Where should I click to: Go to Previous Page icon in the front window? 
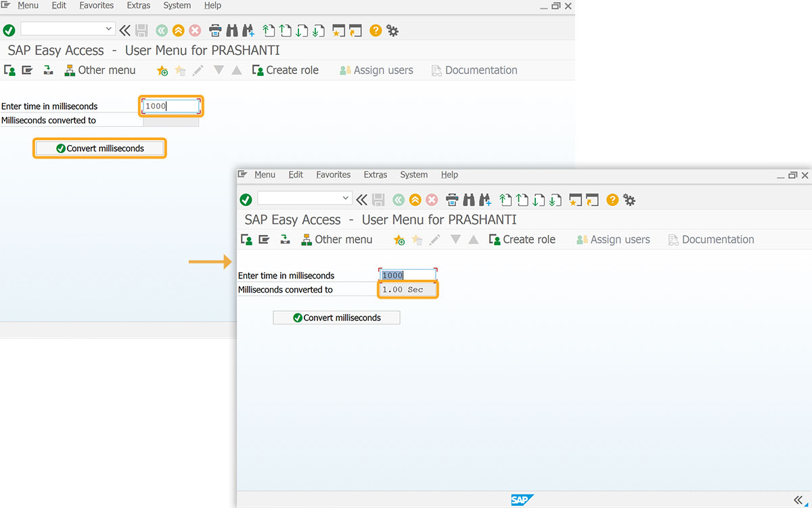(522, 200)
